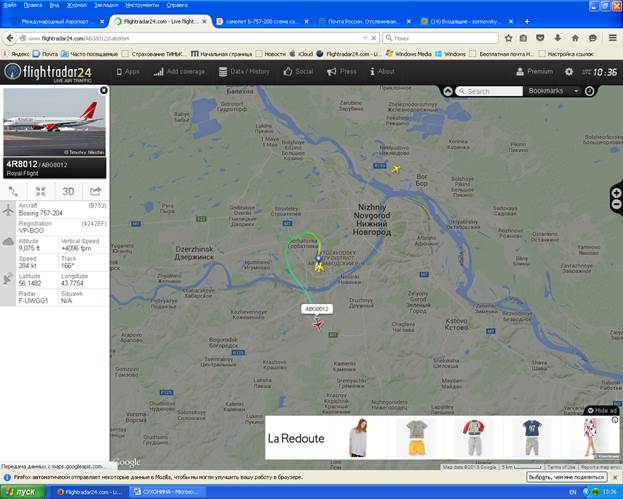Viewport: 623px width, 499px height.
Task: Close the Flightradar24.com tab
Action: (205, 21)
